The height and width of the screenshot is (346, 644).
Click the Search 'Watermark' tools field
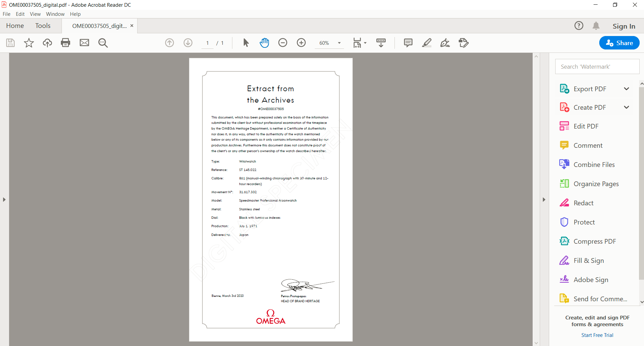(x=597, y=67)
